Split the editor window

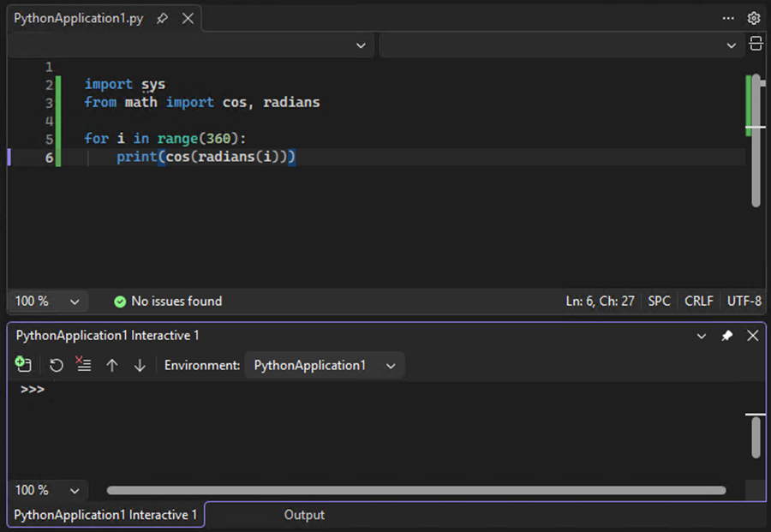point(755,44)
